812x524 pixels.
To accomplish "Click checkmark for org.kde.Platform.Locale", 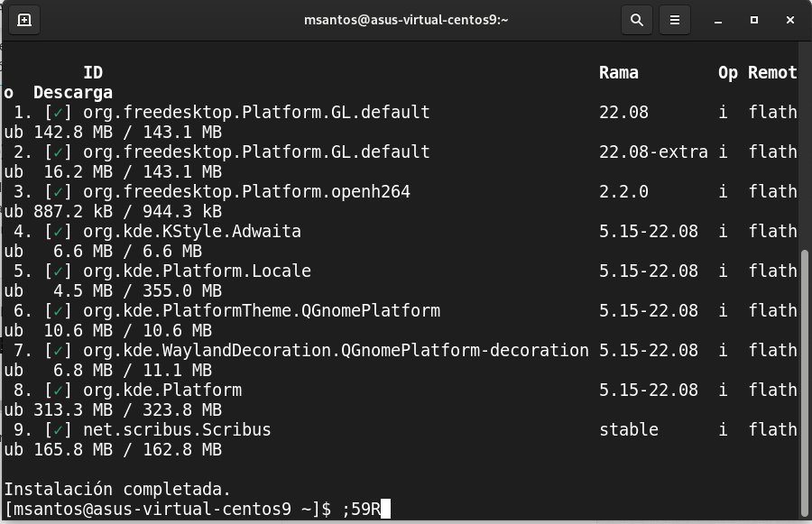I will pyautogui.click(x=58, y=271).
